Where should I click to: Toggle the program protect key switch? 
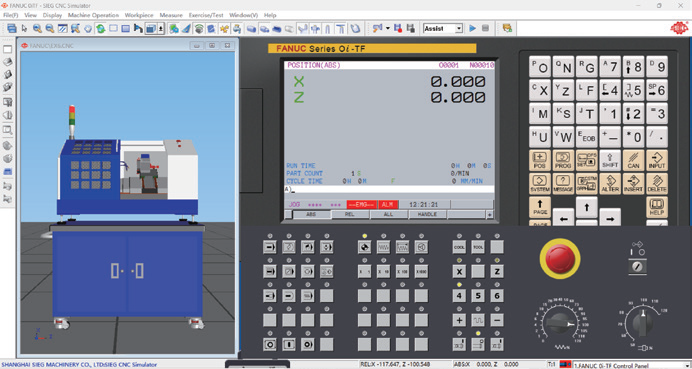(x=637, y=267)
